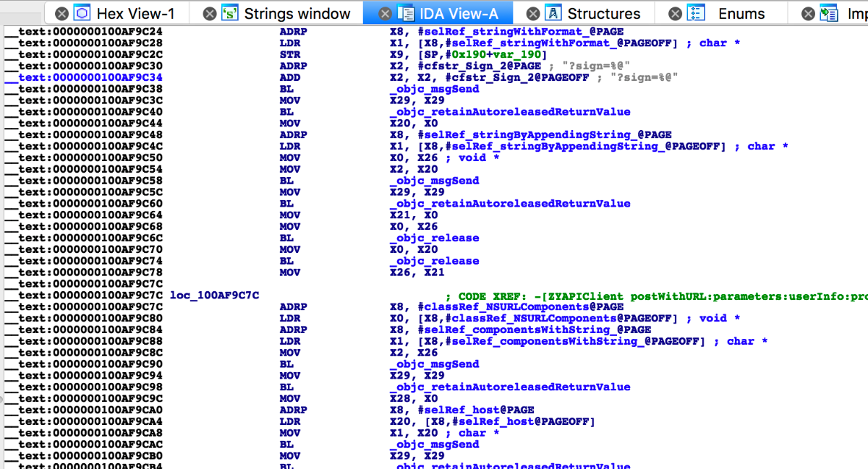
Task: Click the Imports tab icon
Action: (830, 13)
